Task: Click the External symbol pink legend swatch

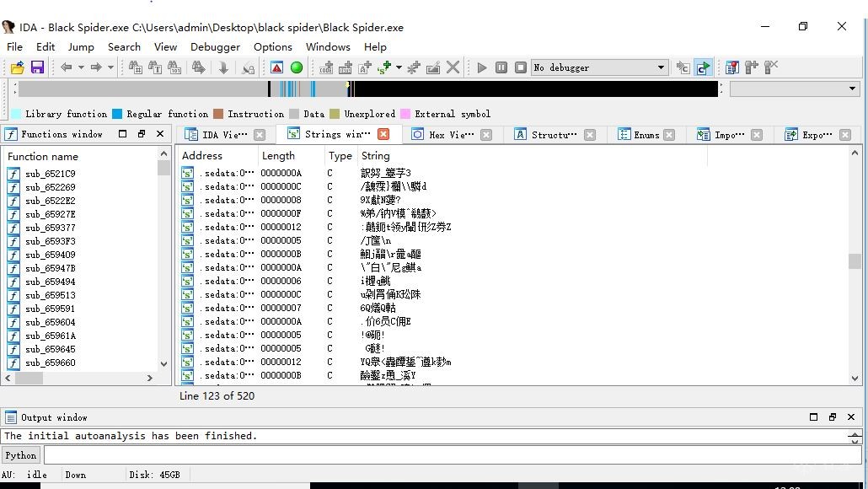Action: 405,114
